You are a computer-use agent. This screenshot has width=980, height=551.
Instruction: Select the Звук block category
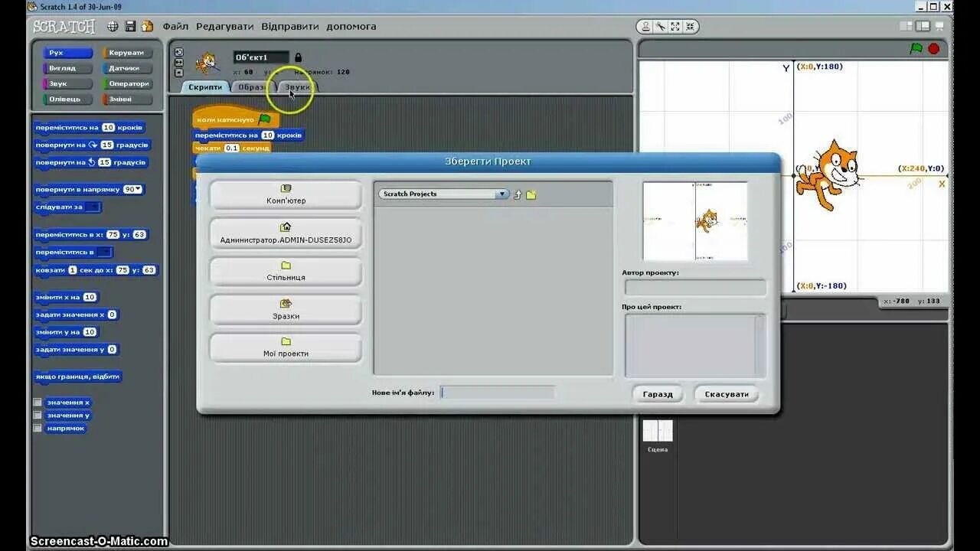coord(68,83)
